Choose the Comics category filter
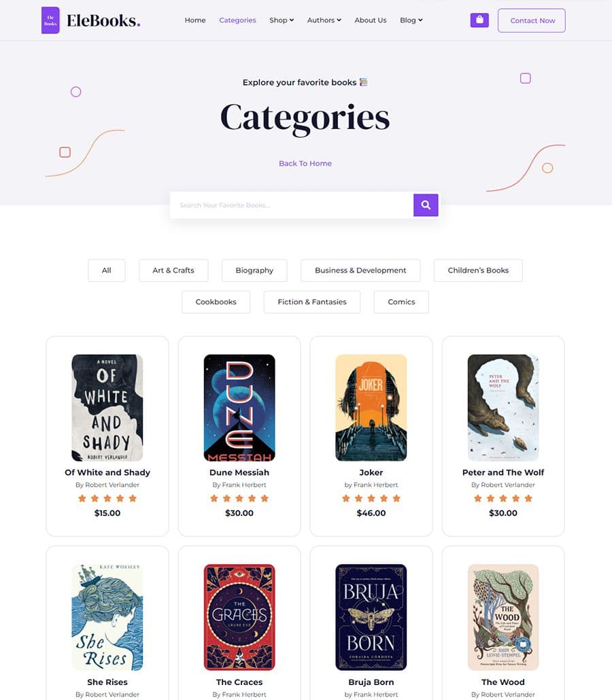Image resolution: width=612 pixels, height=700 pixels. (x=401, y=302)
